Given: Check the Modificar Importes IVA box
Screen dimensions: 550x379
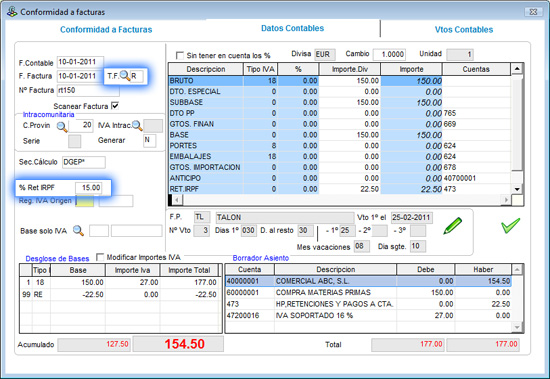Looking at the screenshot, I should 100,257.
